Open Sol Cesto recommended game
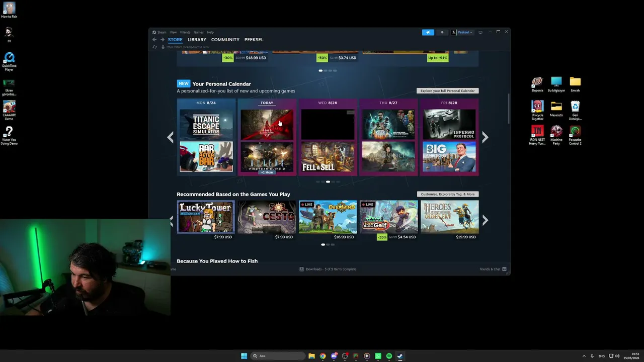 [x=267, y=217]
